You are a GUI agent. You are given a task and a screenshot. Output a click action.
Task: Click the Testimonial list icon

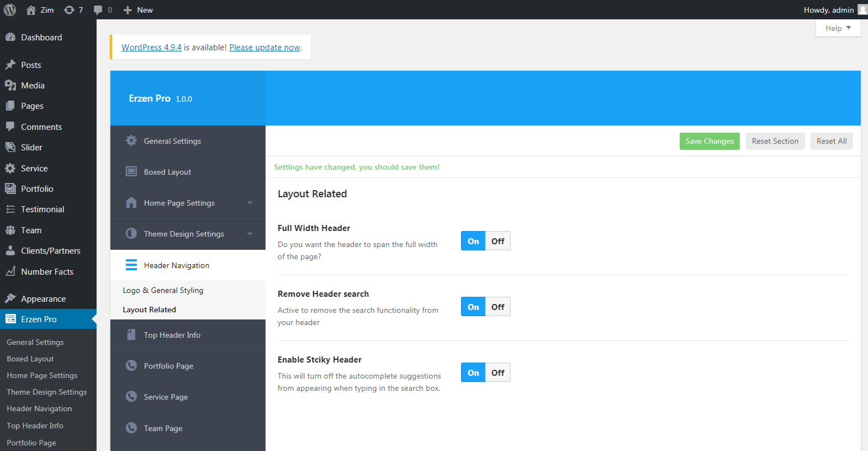(10, 209)
